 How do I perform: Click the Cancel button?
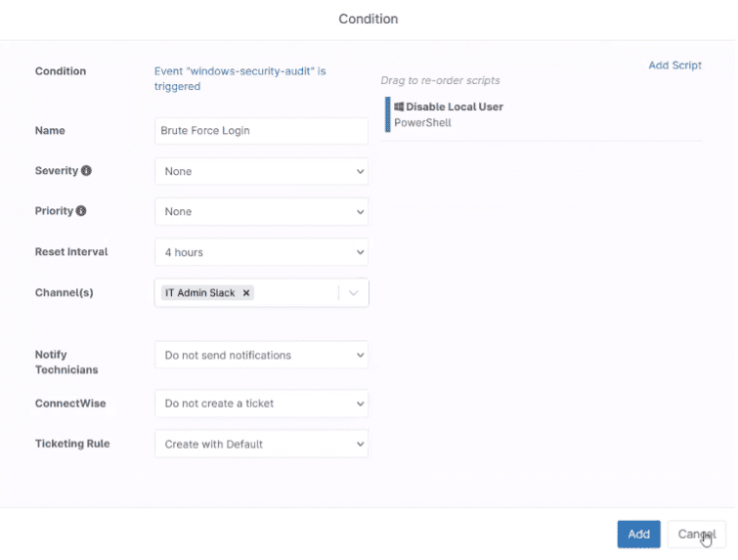point(697,535)
